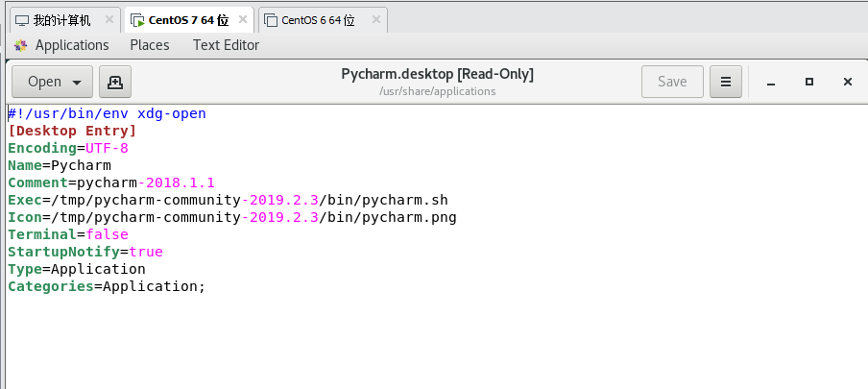Click the Applications menu icon
The image size is (868, 389).
21,45
